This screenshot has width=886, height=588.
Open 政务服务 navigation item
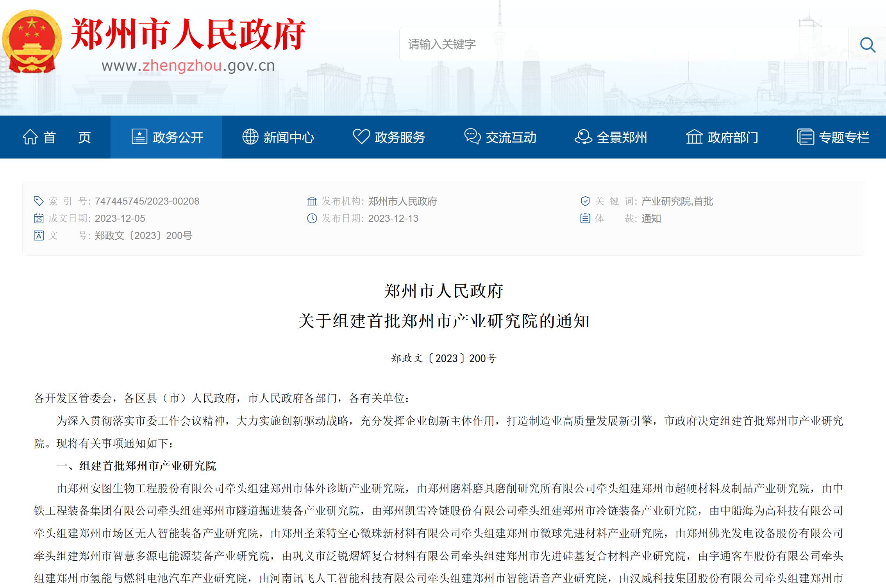coord(388,137)
